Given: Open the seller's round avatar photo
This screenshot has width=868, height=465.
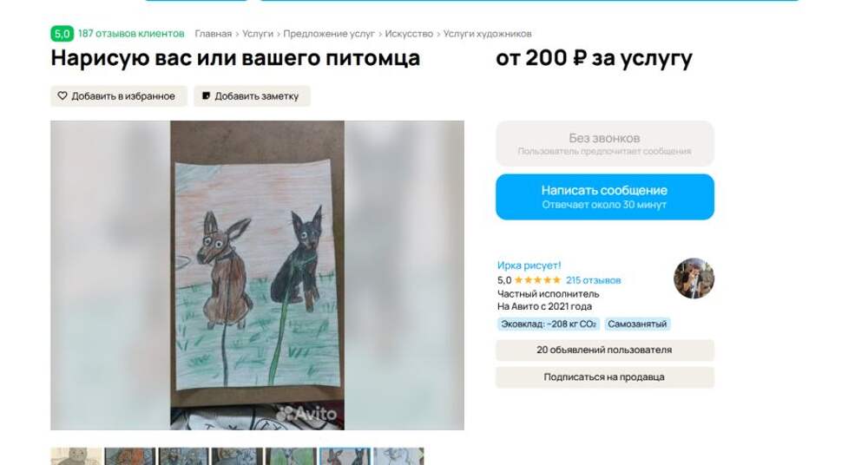Looking at the screenshot, I should 694,278.
